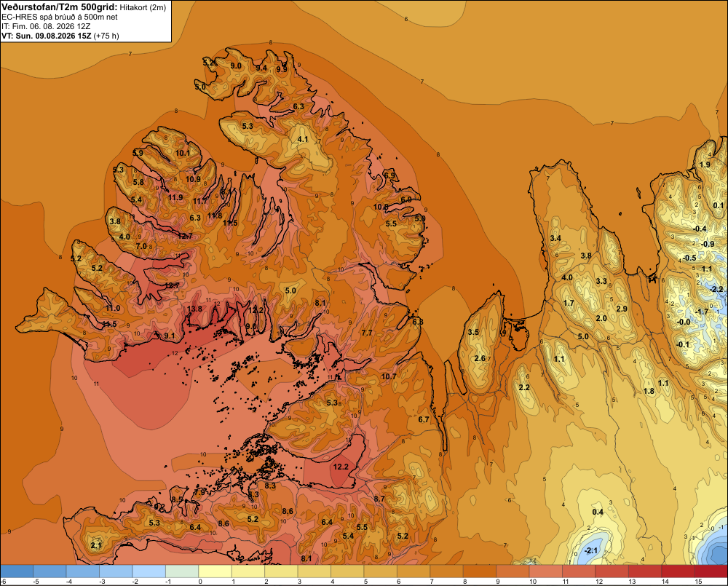Click the 13.8 temperature label
The image size is (728, 586).
[x=194, y=309]
